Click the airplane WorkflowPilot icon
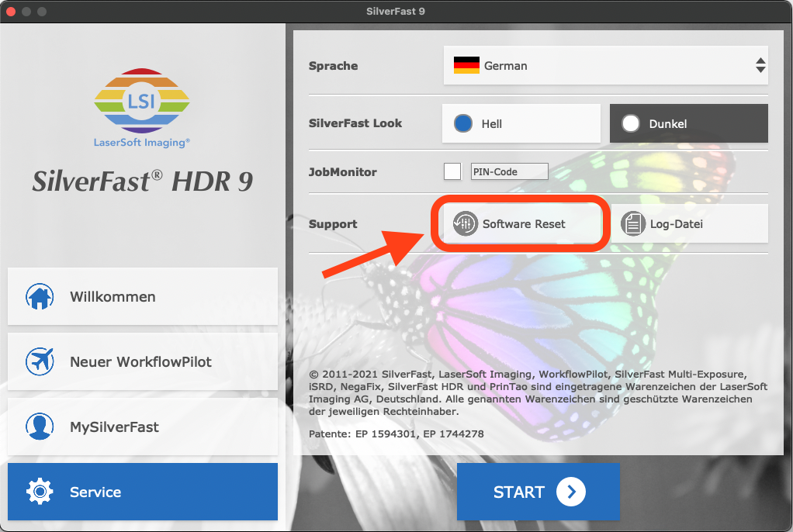 [40, 361]
